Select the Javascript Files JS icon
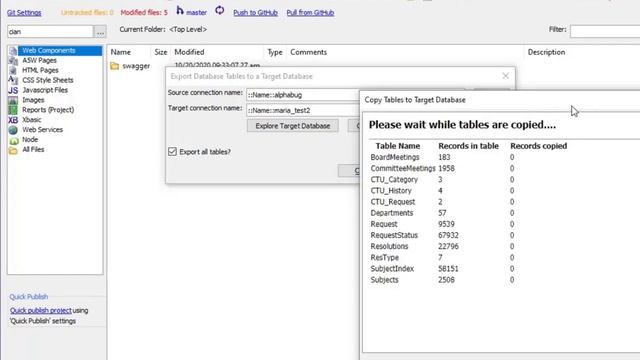The image size is (640, 360). [13, 90]
